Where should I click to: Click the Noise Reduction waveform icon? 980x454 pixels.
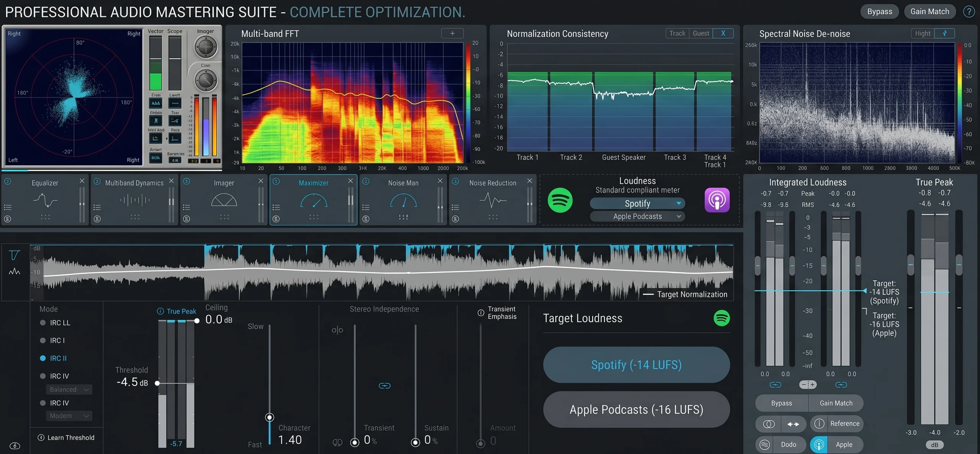[x=493, y=200]
